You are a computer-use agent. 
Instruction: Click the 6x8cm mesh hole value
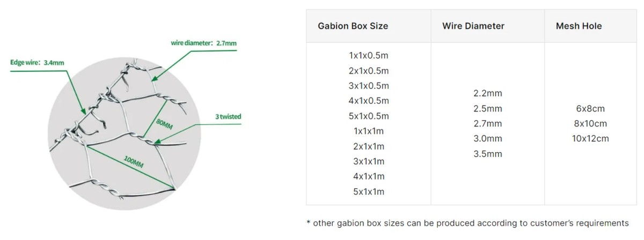coord(590,108)
